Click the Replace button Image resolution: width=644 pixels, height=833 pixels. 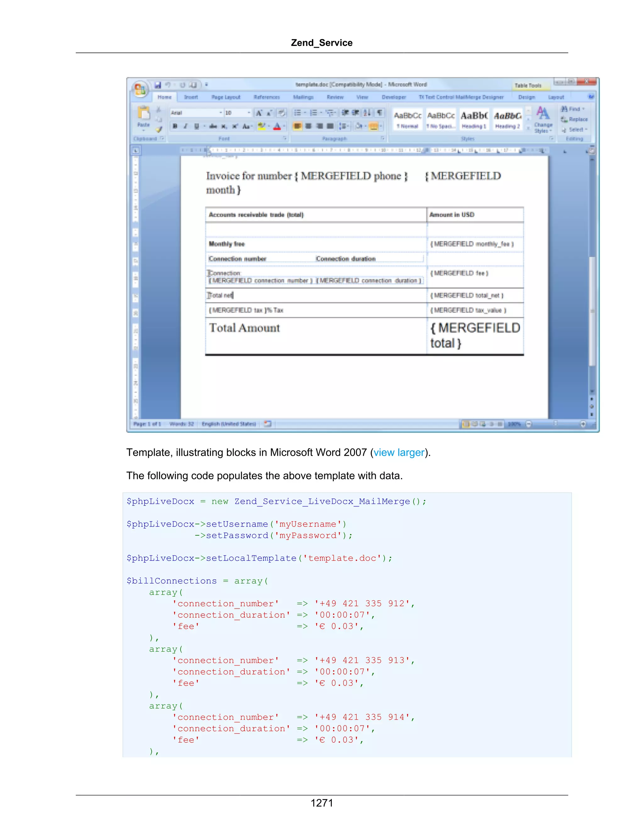[574, 119]
